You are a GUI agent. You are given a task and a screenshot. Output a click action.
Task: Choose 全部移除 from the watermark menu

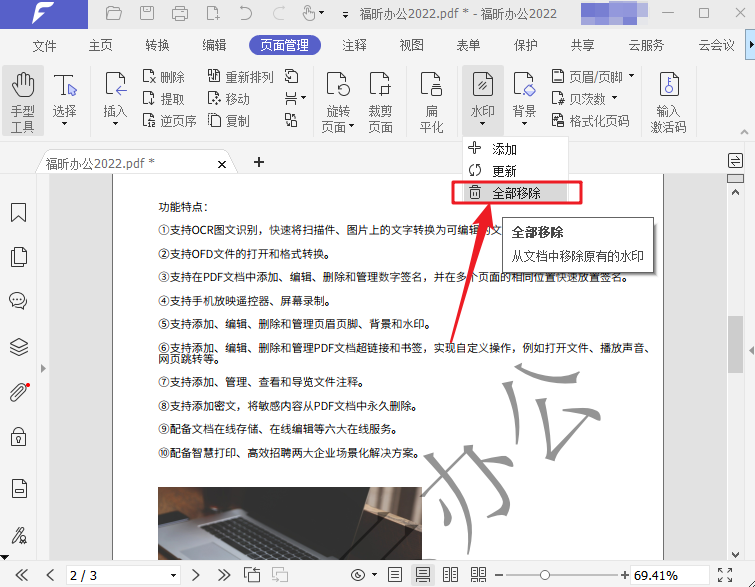coord(515,193)
